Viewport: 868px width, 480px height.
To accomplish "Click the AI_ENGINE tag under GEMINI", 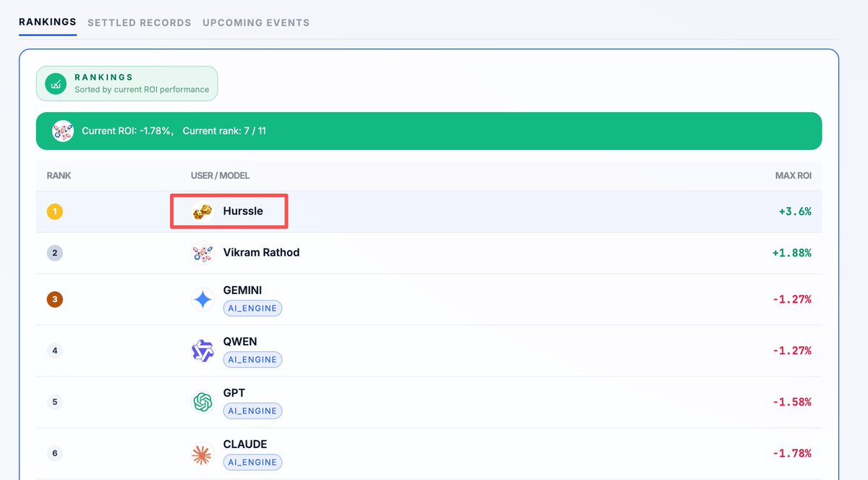I will pos(252,308).
